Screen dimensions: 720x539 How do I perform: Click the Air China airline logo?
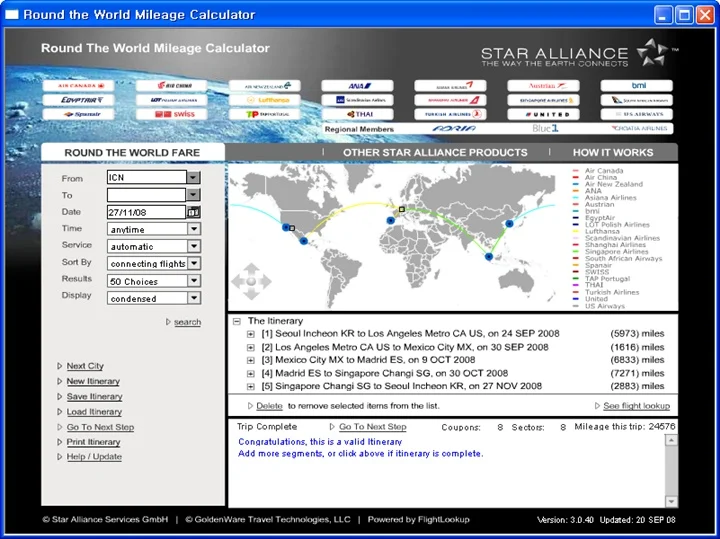coord(172,85)
